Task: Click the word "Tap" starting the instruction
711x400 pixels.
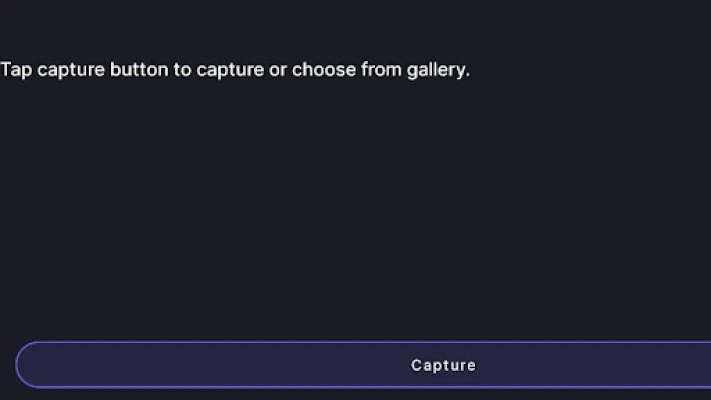Action: pos(15,70)
